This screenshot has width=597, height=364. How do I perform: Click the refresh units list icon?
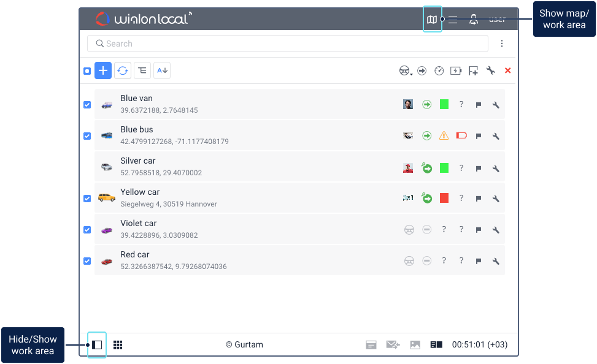click(123, 71)
